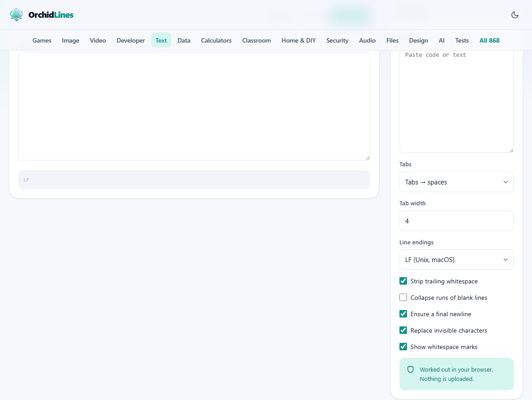Image resolution: width=532 pixels, height=400 pixels.
Task: Open the Calculators category
Action: pos(216,40)
